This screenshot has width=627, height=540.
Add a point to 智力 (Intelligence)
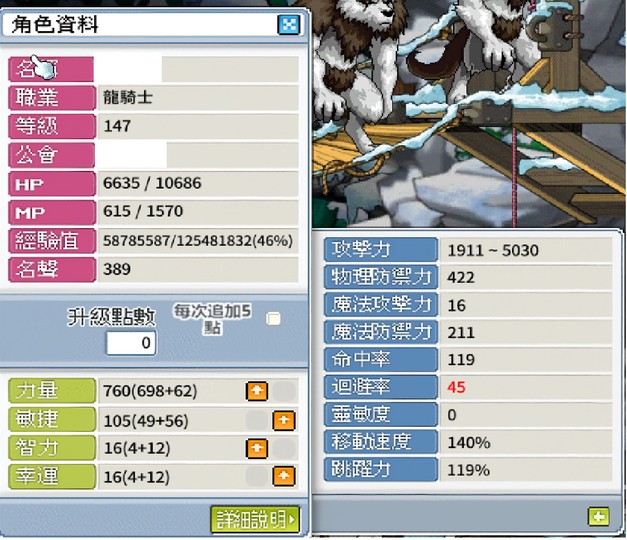pyautogui.click(x=257, y=448)
